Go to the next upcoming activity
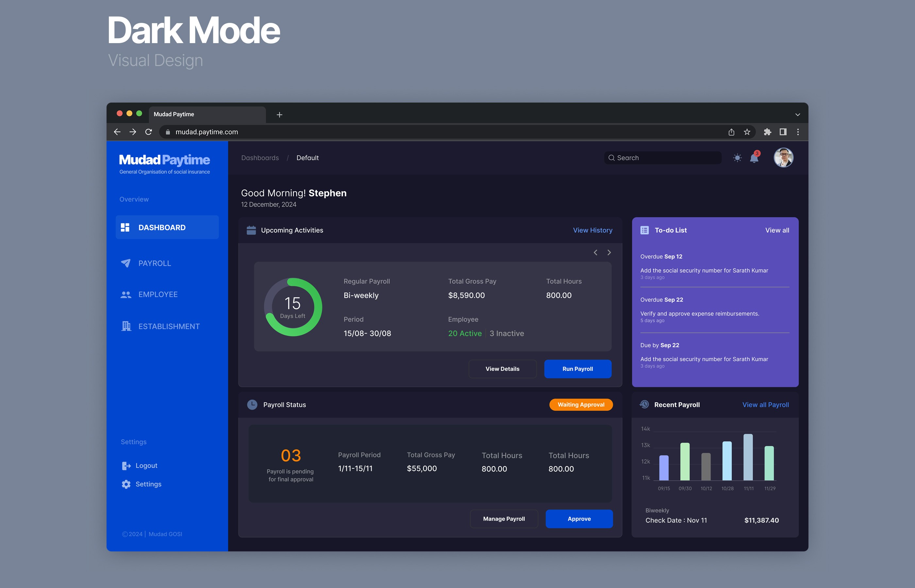The image size is (915, 588). pyautogui.click(x=609, y=253)
